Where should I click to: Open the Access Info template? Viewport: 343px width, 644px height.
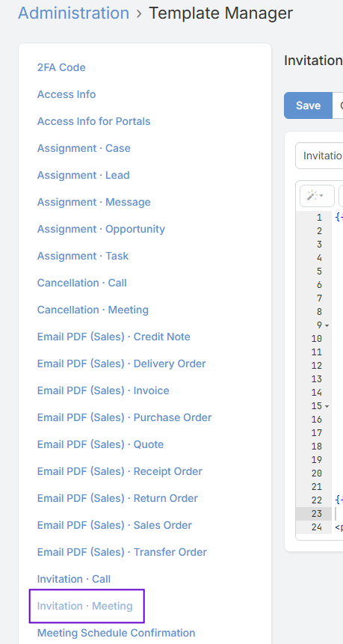click(x=67, y=94)
